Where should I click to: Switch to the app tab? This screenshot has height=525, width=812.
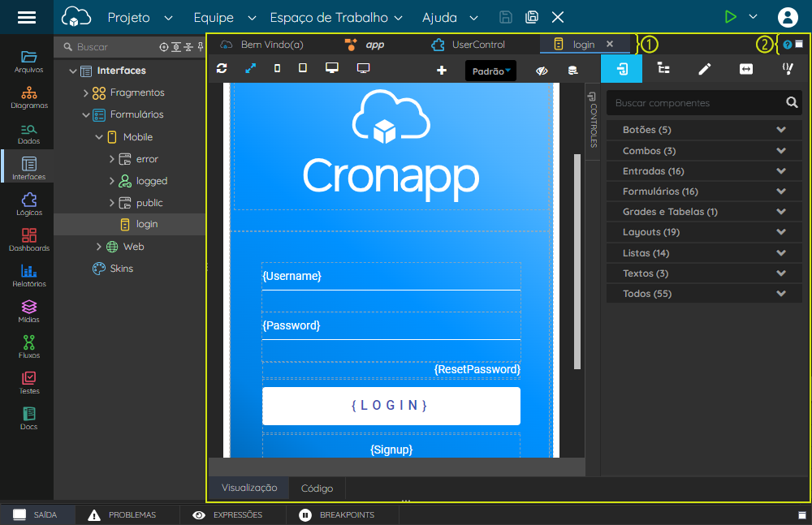pyautogui.click(x=365, y=45)
